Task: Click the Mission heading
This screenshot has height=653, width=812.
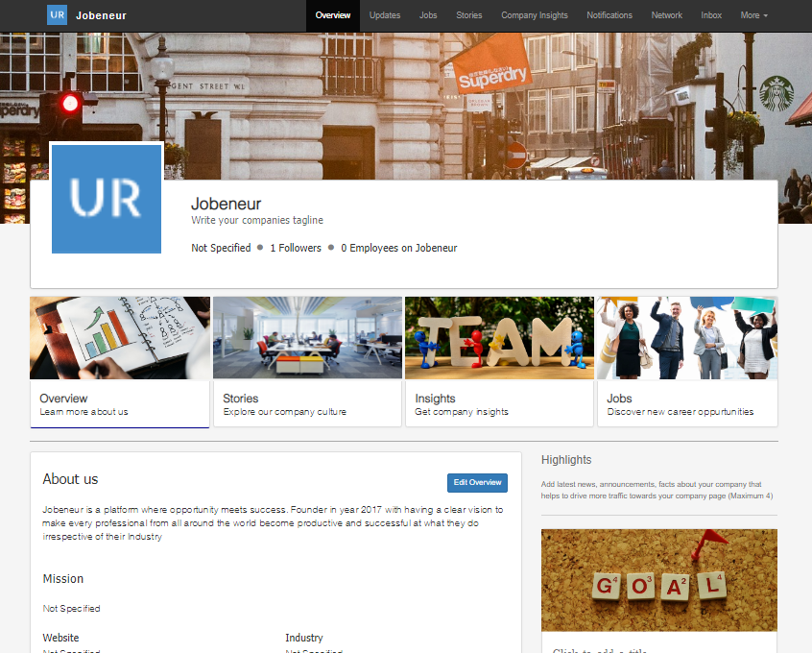Action: [x=63, y=579]
